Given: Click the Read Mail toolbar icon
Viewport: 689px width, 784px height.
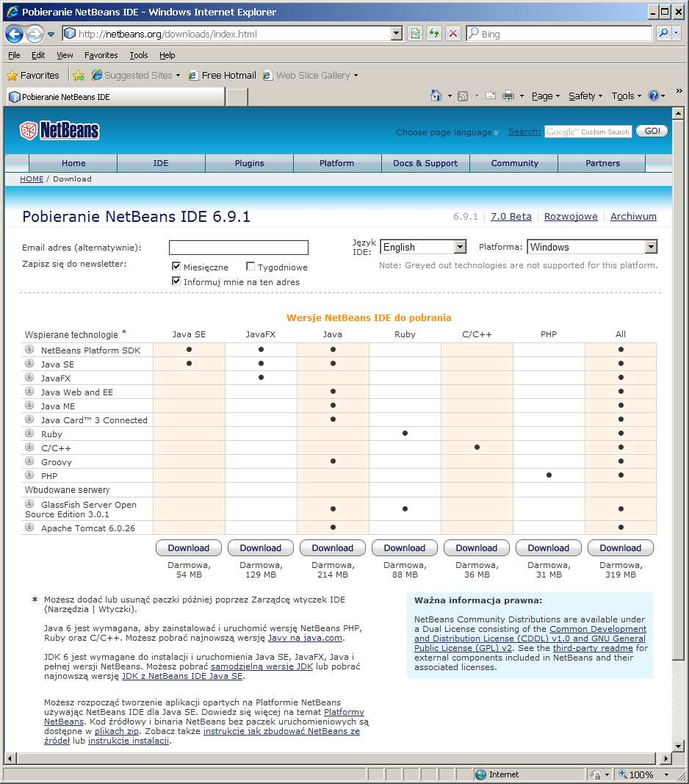Looking at the screenshot, I should pyautogui.click(x=491, y=96).
